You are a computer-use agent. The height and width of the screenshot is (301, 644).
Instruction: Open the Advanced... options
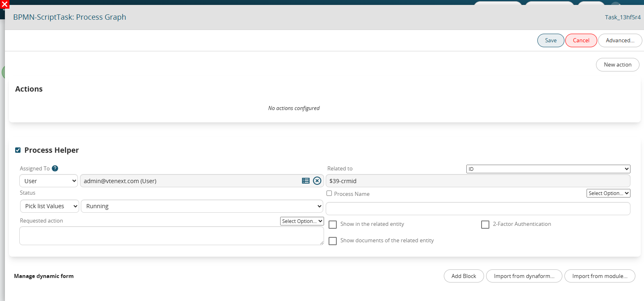[x=620, y=40]
